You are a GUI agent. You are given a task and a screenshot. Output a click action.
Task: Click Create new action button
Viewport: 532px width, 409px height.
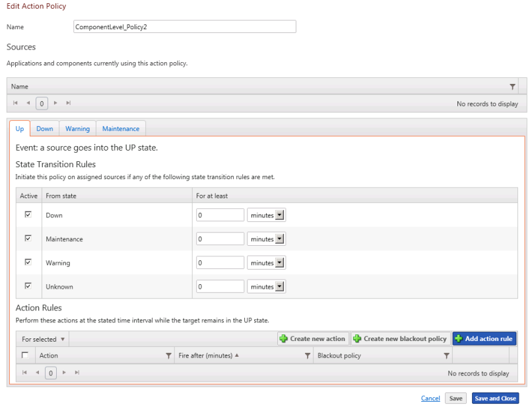313,339
